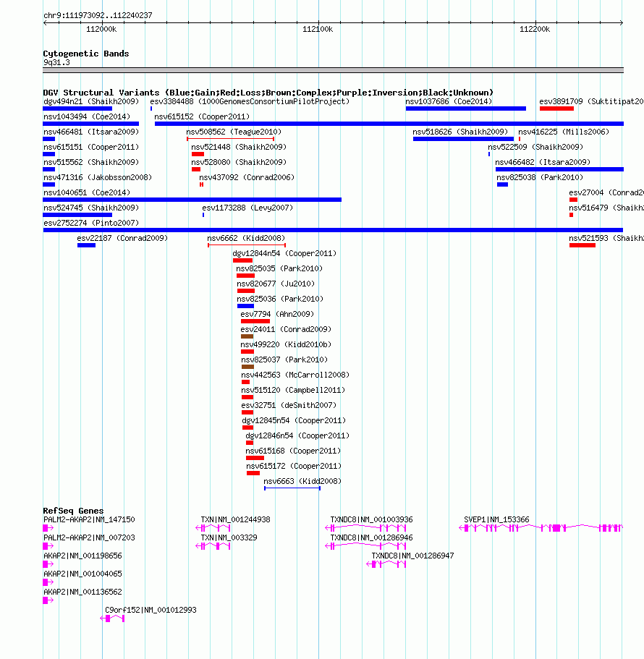Select nsv521448 (Shaikh2009) red bar
This screenshot has width=644, height=659.
pos(198,154)
